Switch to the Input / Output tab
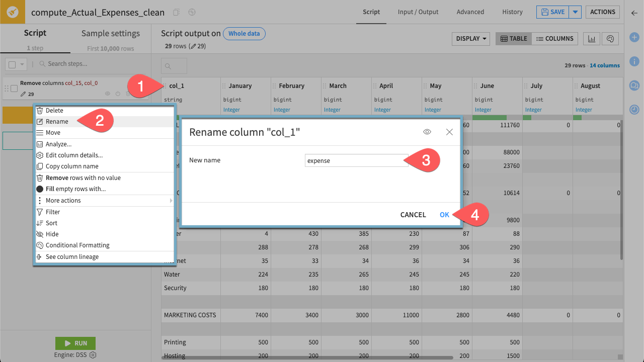Screen dimensions: 644x362 coord(418,12)
